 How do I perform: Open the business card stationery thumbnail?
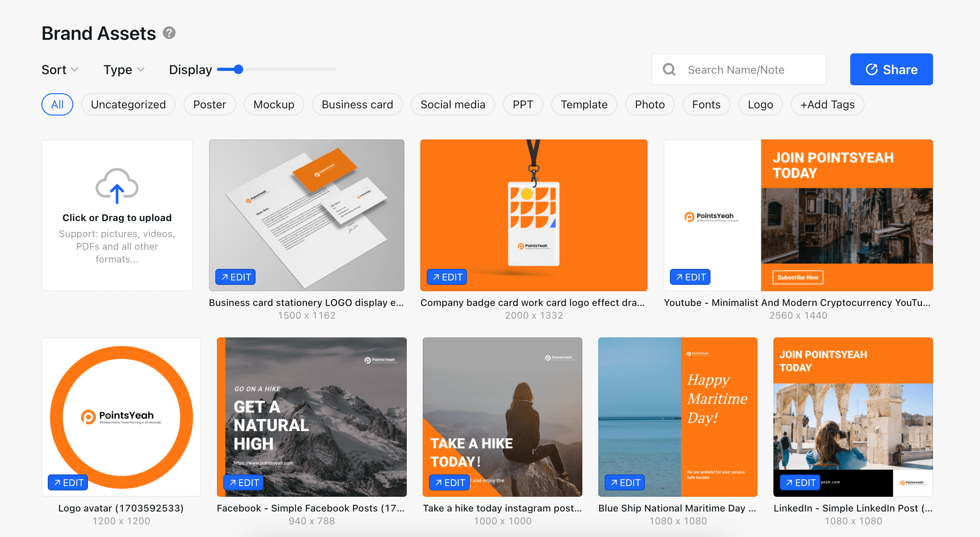click(x=306, y=215)
